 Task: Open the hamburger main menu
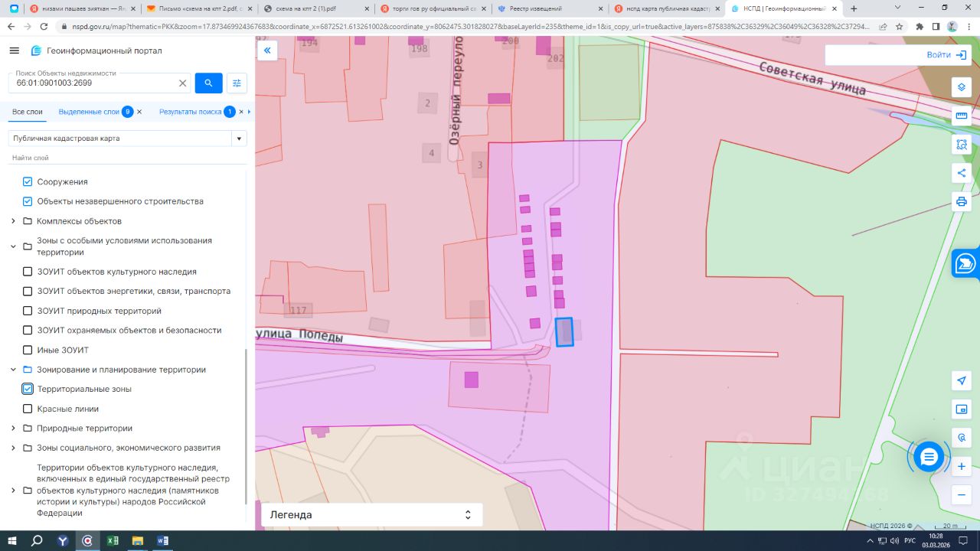14,51
